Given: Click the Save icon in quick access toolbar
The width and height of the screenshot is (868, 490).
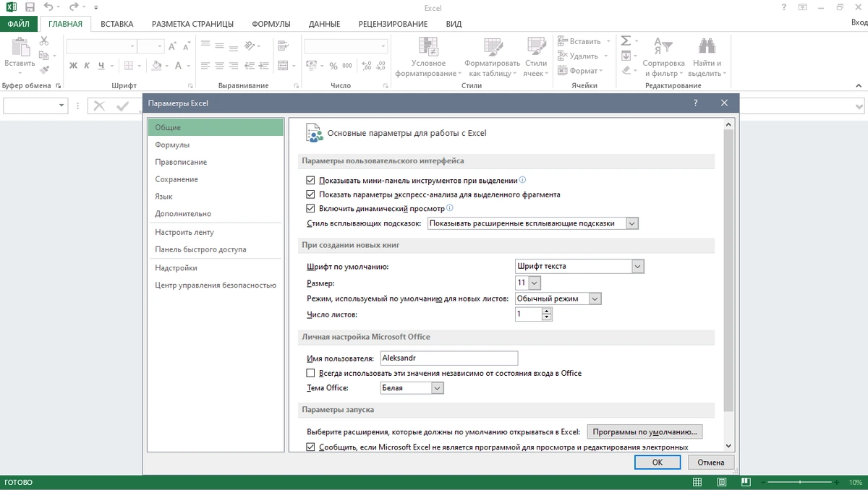Looking at the screenshot, I should [30, 7].
